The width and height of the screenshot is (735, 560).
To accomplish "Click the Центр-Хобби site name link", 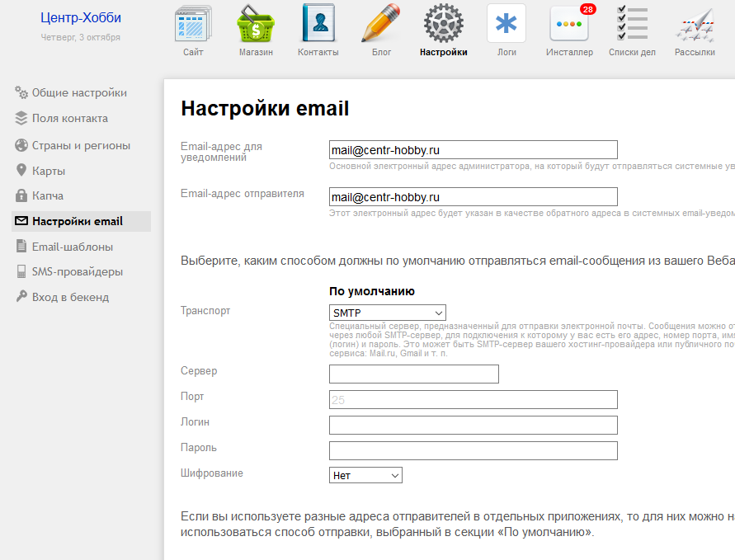I will (x=81, y=18).
